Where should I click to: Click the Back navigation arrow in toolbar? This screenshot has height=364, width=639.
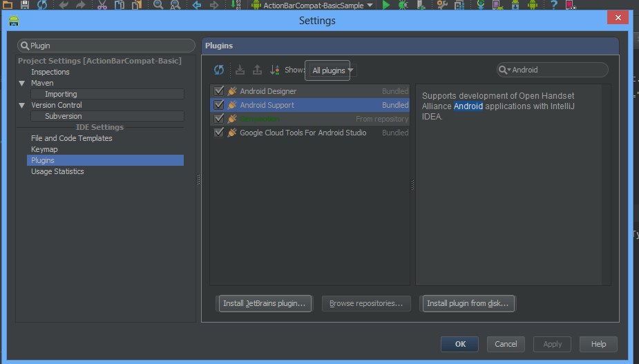196,6
